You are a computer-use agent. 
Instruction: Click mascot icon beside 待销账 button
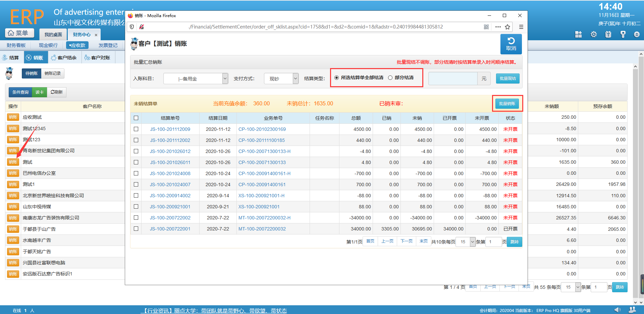[x=9, y=73]
